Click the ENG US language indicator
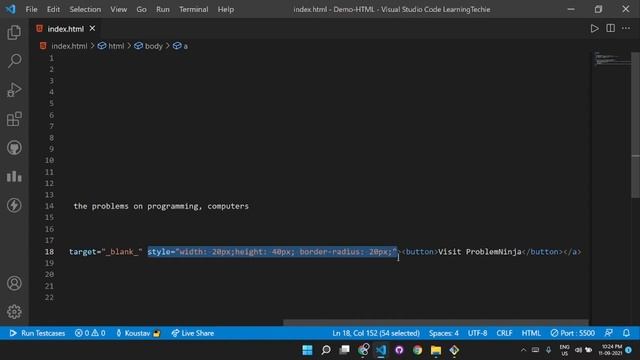The height and width of the screenshot is (360, 640). tap(564, 350)
